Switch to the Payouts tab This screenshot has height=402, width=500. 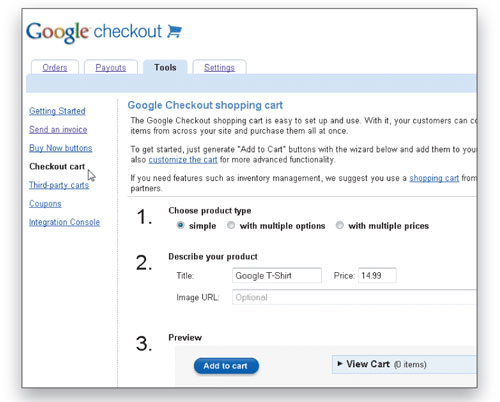pyautogui.click(x=111, y=67)
